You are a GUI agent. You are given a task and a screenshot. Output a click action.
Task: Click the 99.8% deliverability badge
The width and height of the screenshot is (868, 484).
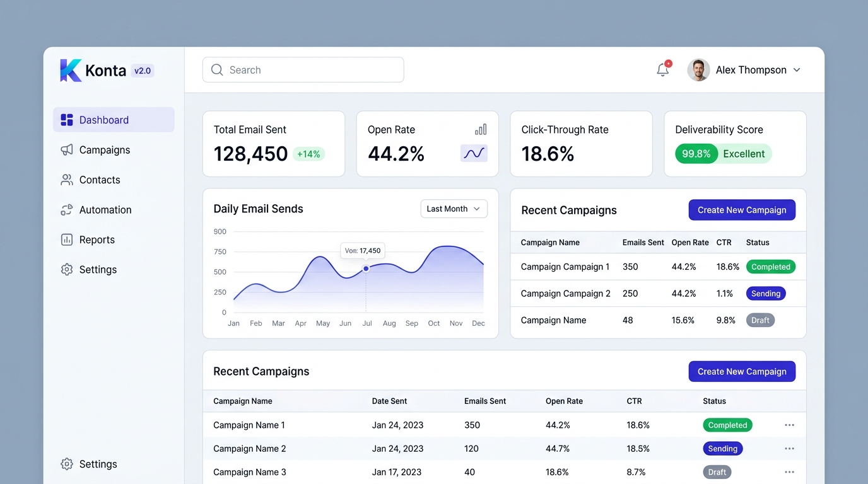coord(696,154)
